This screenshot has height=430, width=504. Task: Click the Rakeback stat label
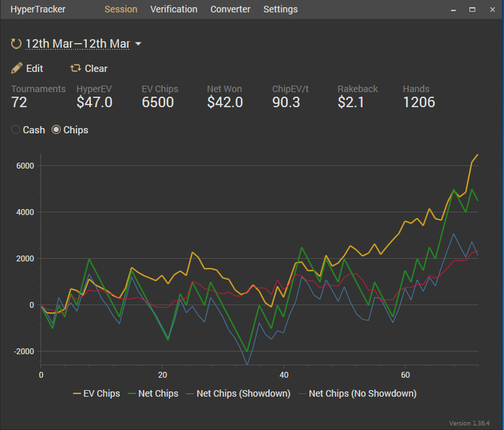[357, 89]
